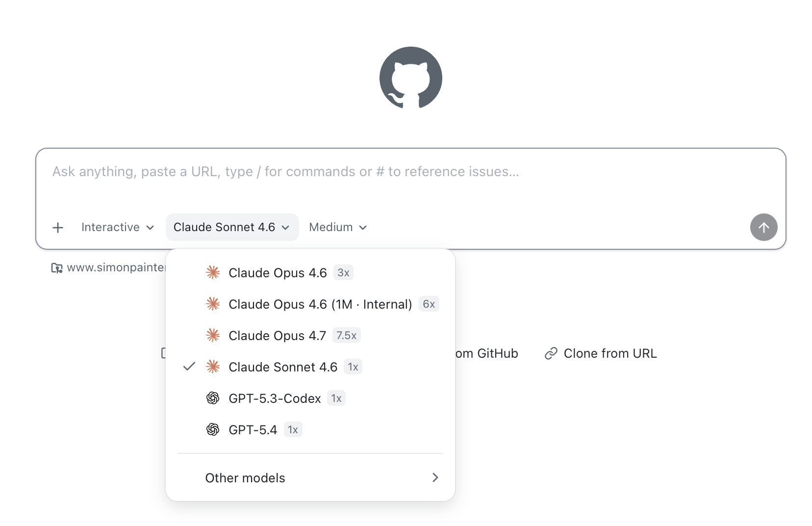This screenshot has height=526, width=812.
Task: Click the checkmark next to Claude Sonnet 4.6
Action: (x=189, y=367)
